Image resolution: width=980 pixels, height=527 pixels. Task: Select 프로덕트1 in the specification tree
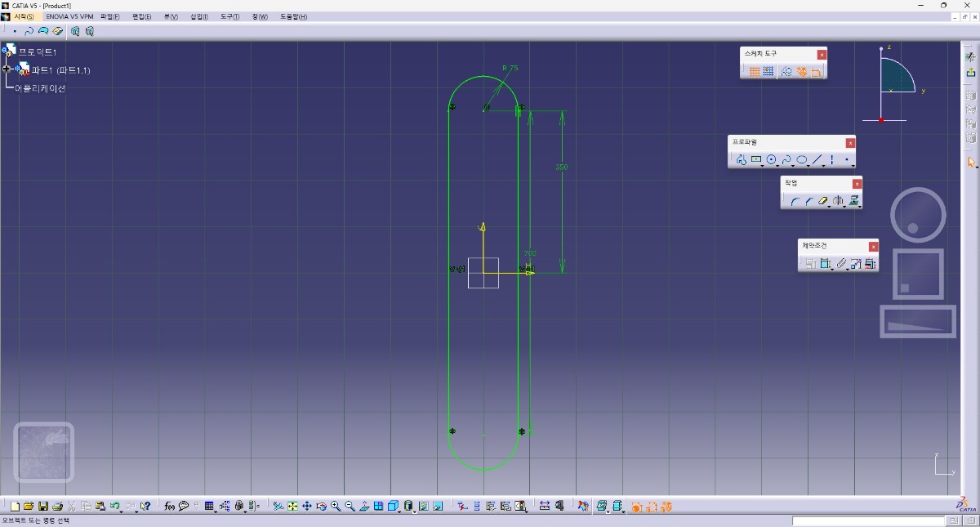pos(37,52)
